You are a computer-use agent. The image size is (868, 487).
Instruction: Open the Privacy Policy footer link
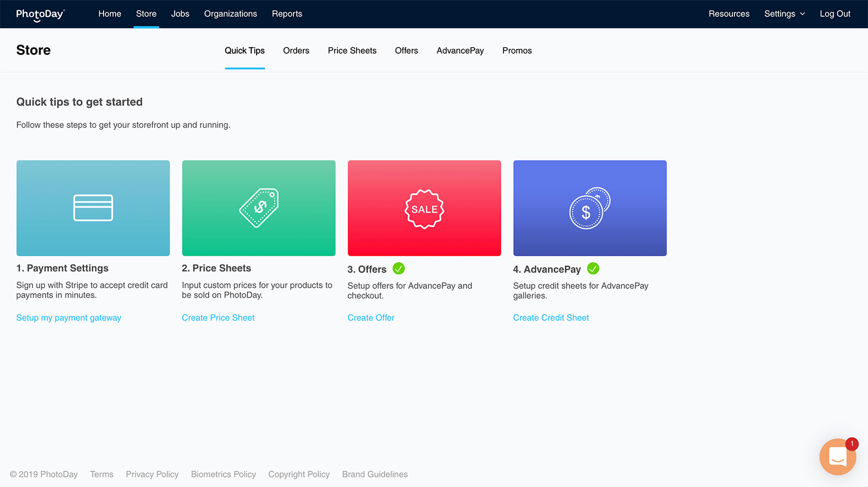[x=152, y=475]
